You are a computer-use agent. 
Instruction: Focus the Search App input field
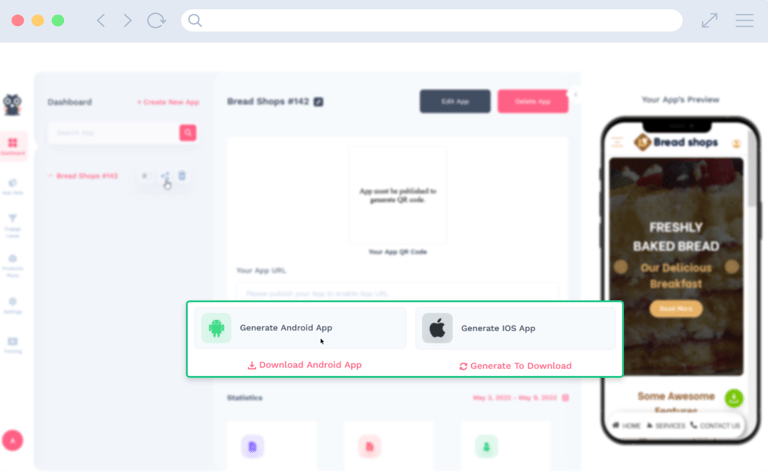(x=114, y=133)
